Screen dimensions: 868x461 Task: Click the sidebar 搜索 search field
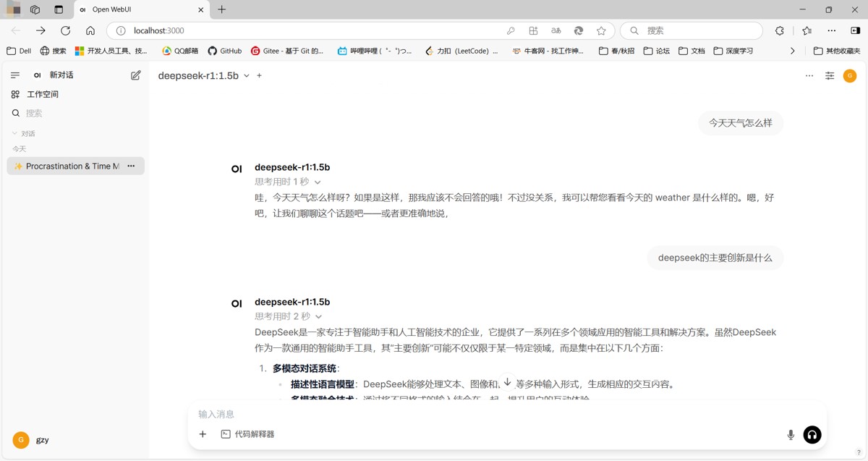(75, 113)
